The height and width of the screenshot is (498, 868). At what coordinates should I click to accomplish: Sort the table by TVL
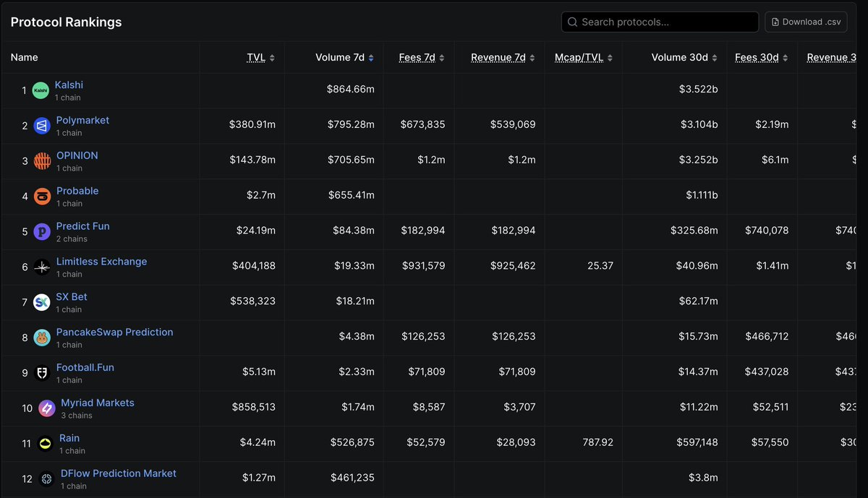click(x=258, y=57)
